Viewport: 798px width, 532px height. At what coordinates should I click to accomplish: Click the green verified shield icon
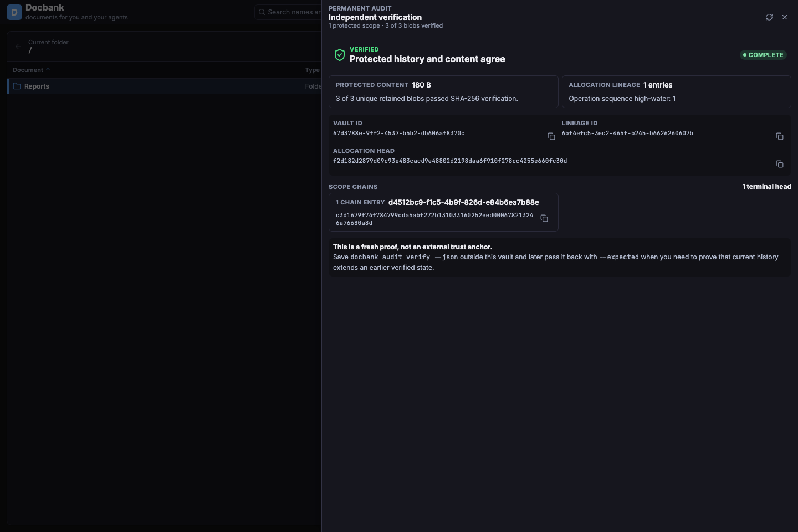(340, 55)
